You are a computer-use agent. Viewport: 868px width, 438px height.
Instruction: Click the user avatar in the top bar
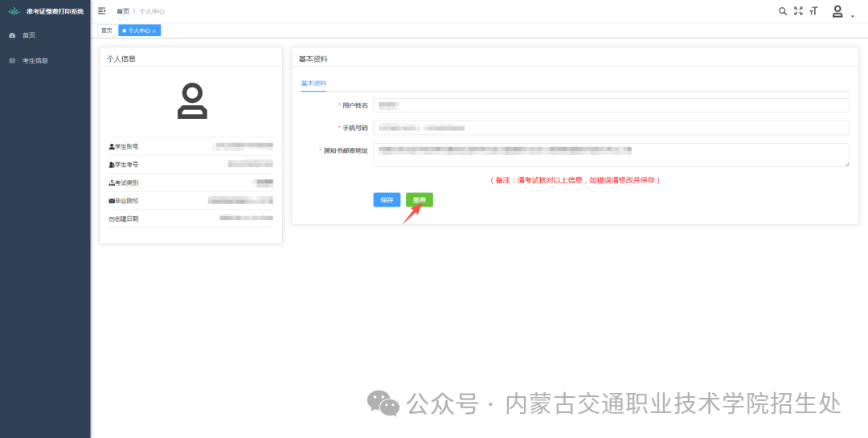click(837, 11)
